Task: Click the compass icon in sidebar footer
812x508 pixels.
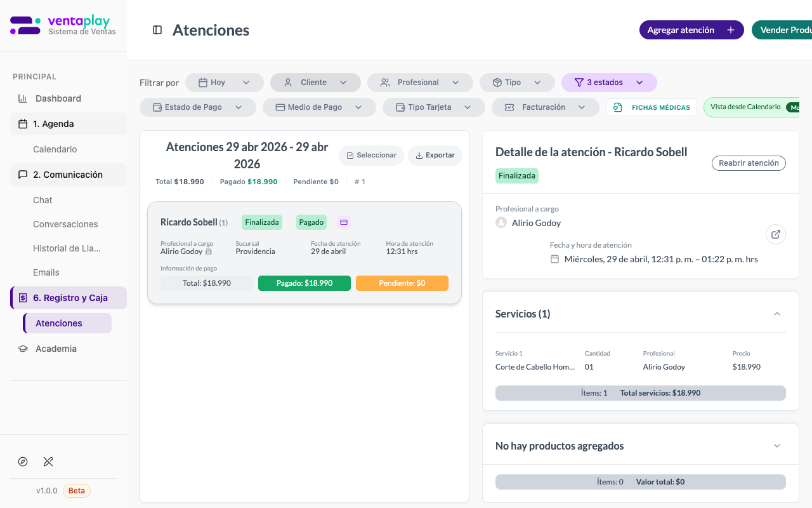Action: [23, 462]
